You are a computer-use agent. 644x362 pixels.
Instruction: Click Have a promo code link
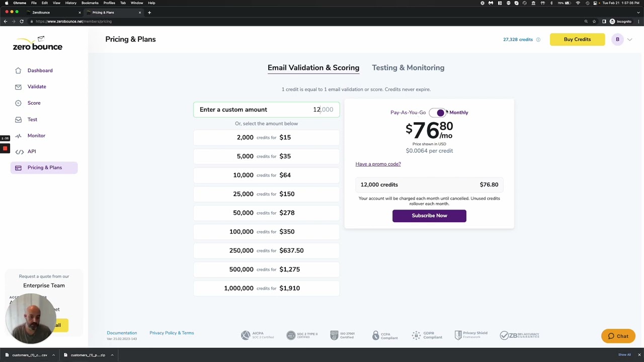click(378, 164)
